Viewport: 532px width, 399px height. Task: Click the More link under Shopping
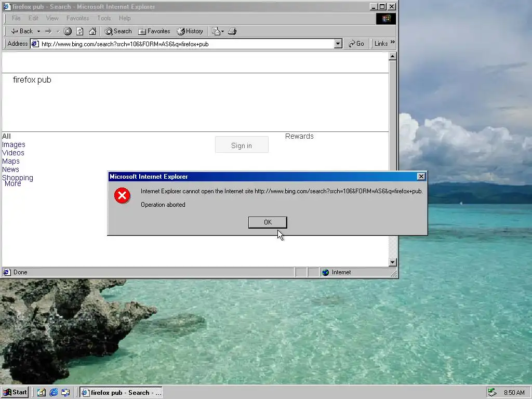pyautogui.click(x=13, y=184)
